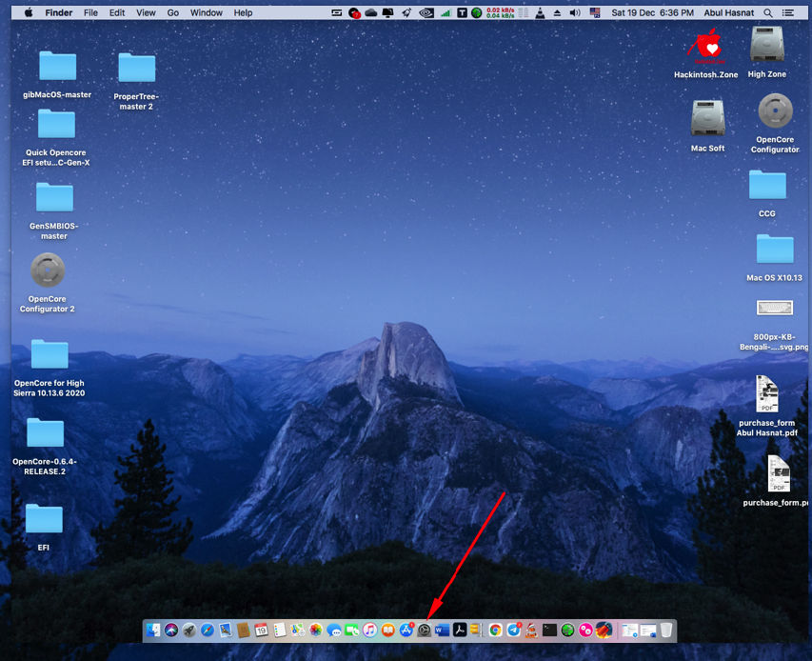Open Terminal from the Dock
The width and height of the screenshot is (812, 661).
[x=549, y=631]
